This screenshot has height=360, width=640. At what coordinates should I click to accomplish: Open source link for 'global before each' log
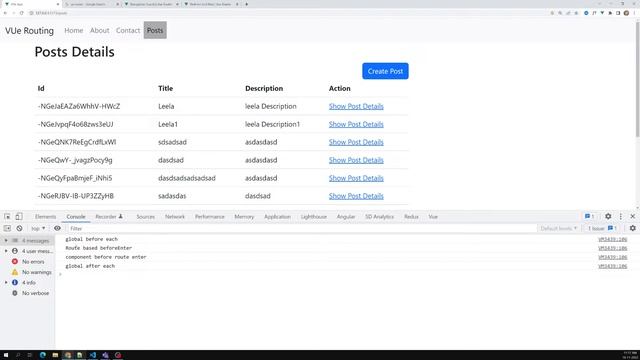coord(612,239)
